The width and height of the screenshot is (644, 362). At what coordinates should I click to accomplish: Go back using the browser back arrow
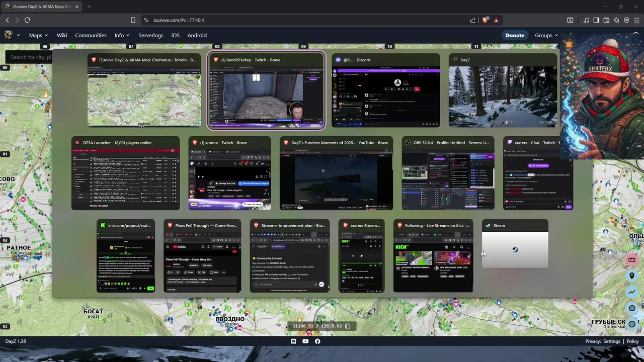8,20
